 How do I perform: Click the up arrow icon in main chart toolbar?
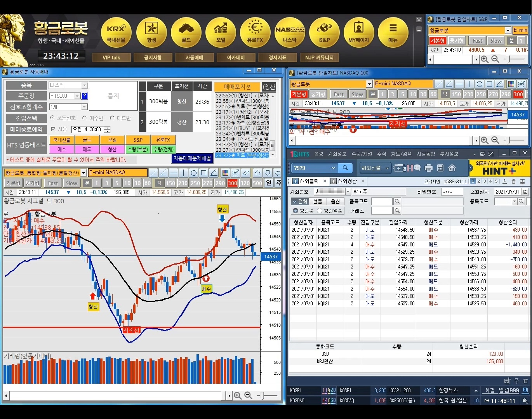(x=257, y=173)
